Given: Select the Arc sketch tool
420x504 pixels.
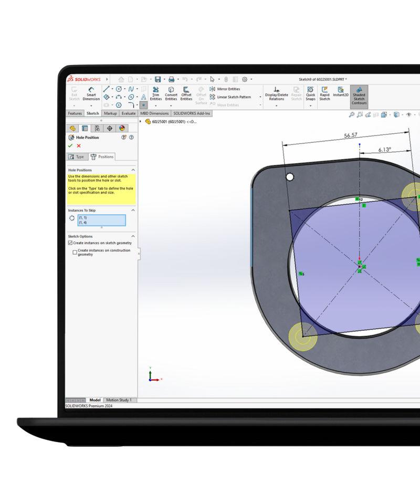Looking at the screenshot, I should tap(119, 97).
